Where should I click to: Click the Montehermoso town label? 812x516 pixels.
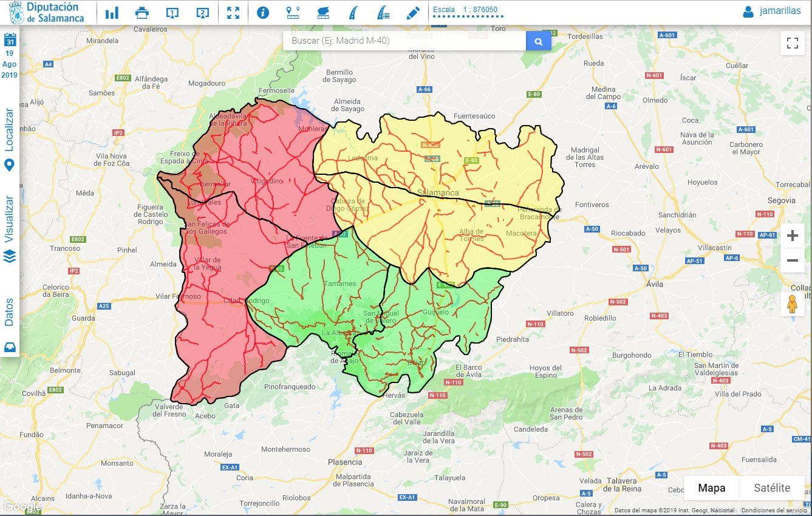coord(285,449)
